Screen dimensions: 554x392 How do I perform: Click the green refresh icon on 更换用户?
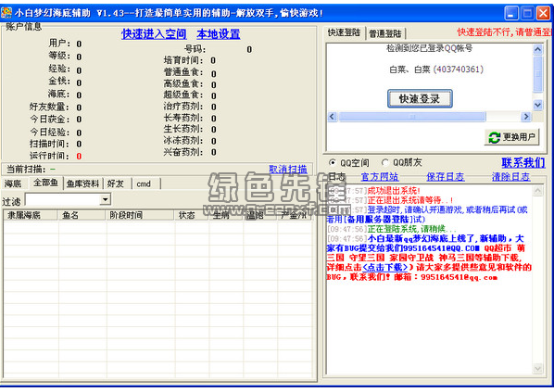coord(494,137)
